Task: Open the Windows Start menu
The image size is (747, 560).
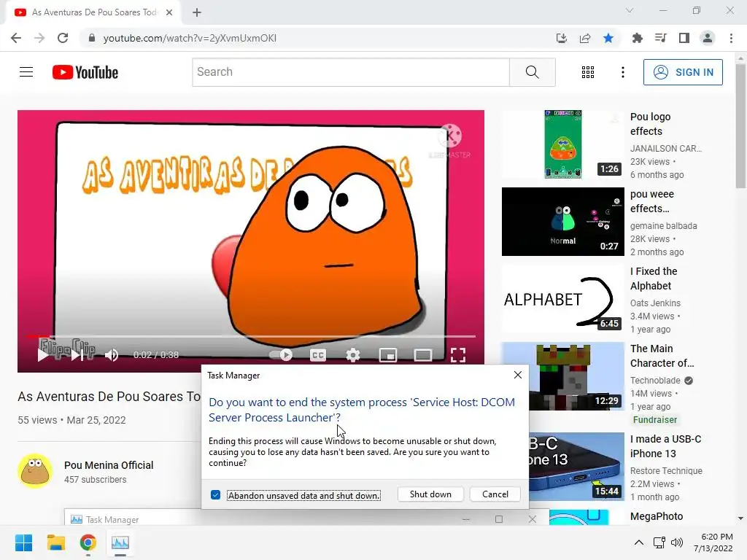Action: (x=23, y=542)
